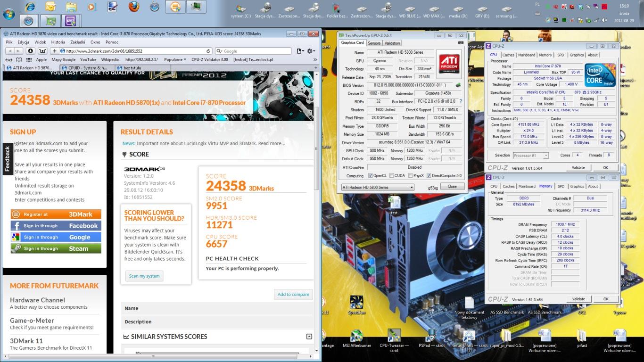Click GPU-Z bus interface question mark
The image size is (644, 362).
pos(461,101)
